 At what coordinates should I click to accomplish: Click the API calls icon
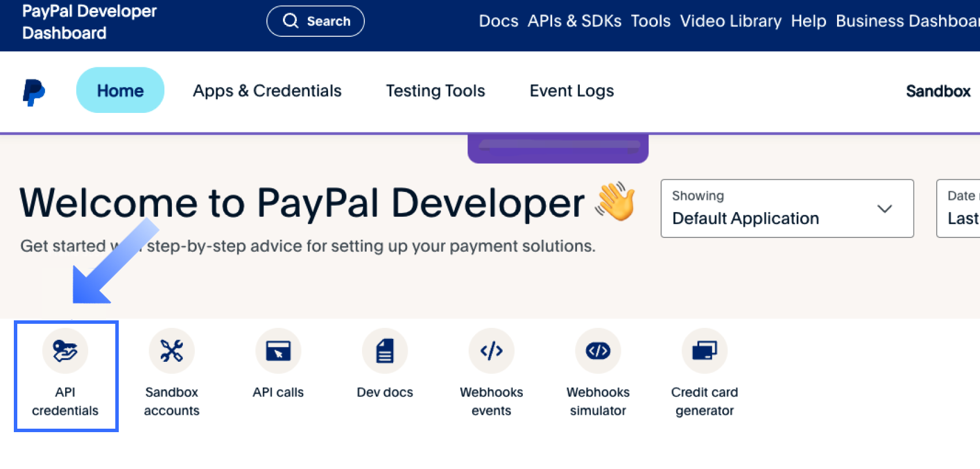click(278, 351)
